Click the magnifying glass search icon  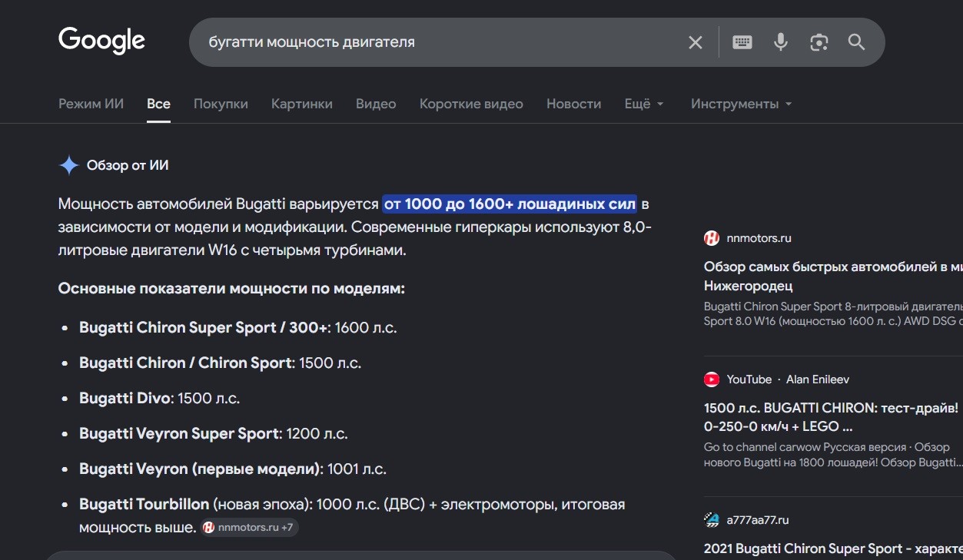point(857,42)
